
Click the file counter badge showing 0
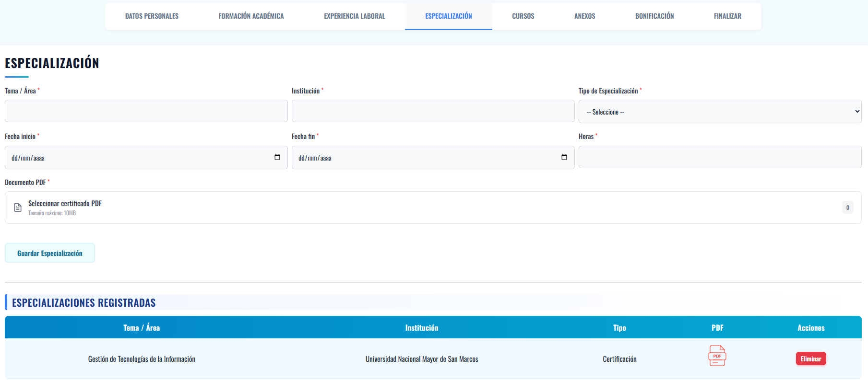click(x=848, y=208)
